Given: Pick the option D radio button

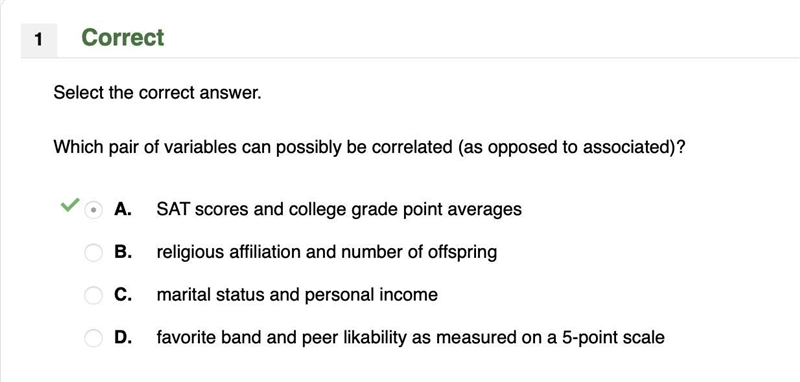Looking at the screenshot, I should coord(93,337).
